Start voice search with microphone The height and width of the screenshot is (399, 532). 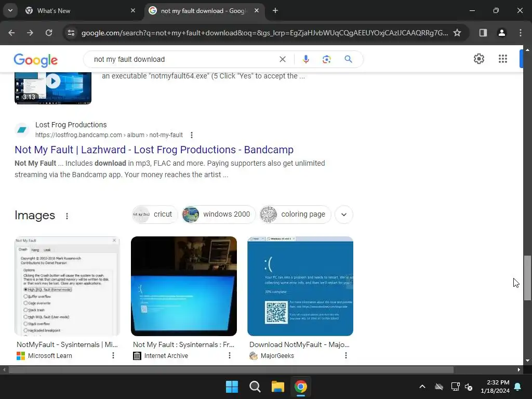(305, 59)
